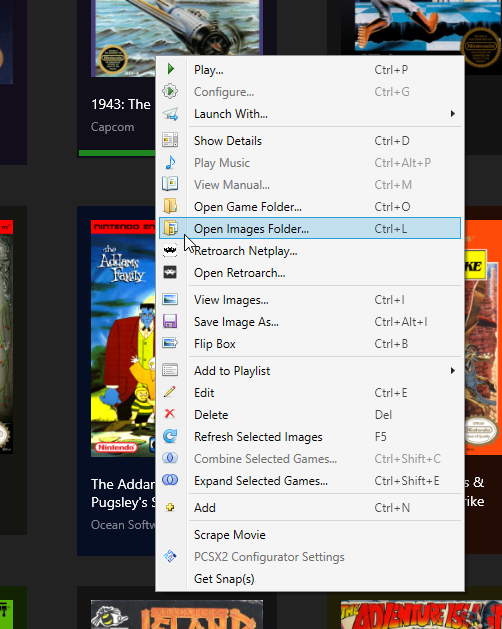Click the Add to Playlist list icon

(170, 370)
